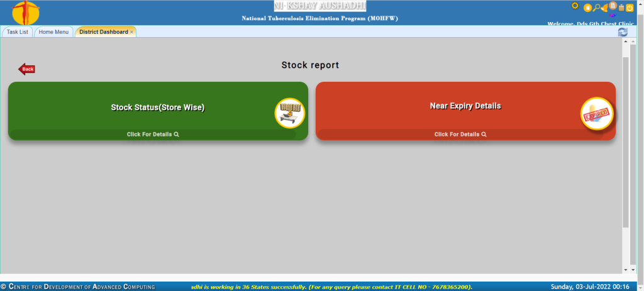Open the new document page icon
Screen dimensions: 644x291
coord(613,5)
